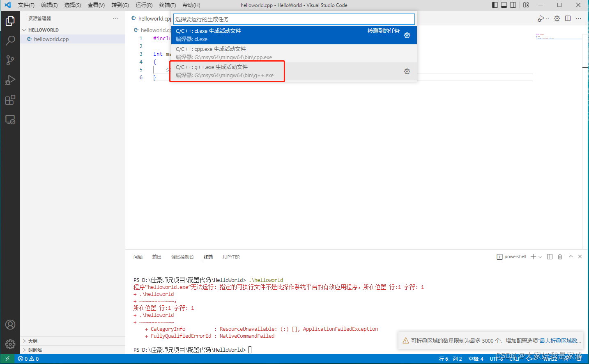589x364 pixels.
Task: Open Explorer panel More Actions ellipsis
Action: tap(116, 18)
